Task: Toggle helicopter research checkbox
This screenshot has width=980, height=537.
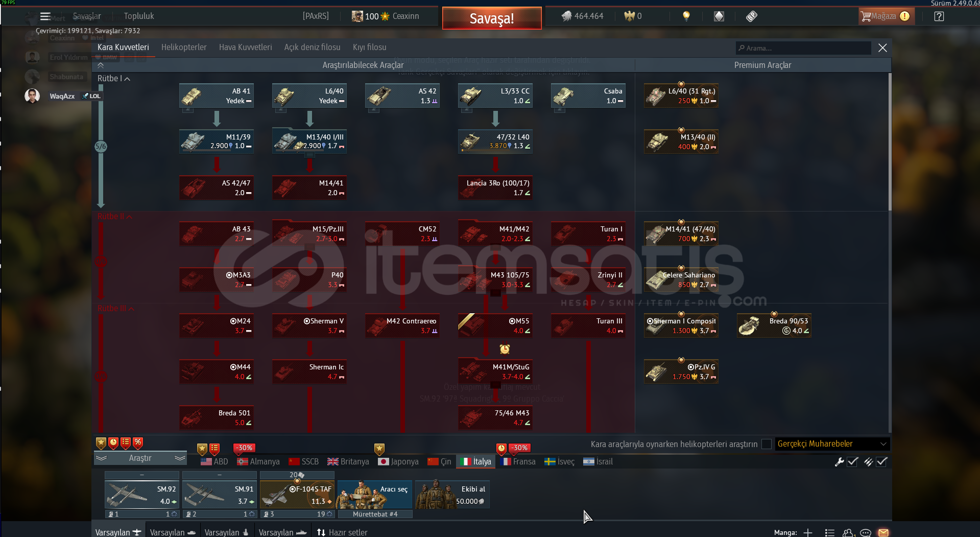Action: pyautogui.click(x=767, y=444)
